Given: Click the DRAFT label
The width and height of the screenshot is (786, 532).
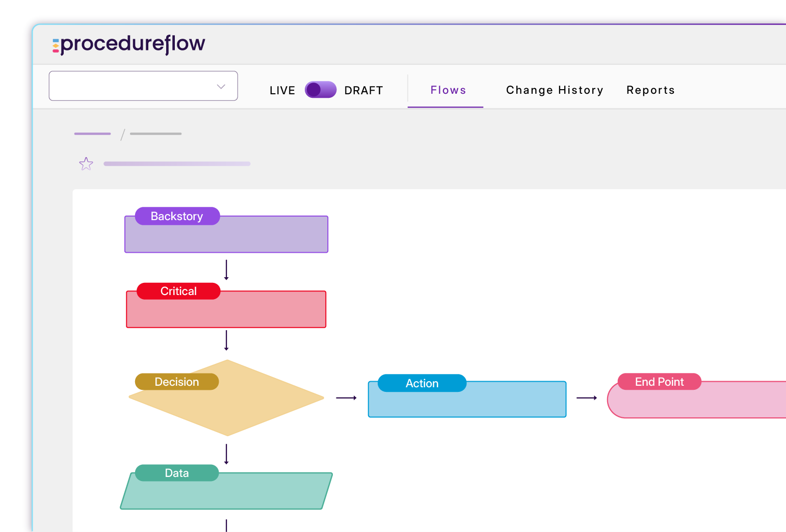Looking at the screenshot, I should [x=363, y=90].
